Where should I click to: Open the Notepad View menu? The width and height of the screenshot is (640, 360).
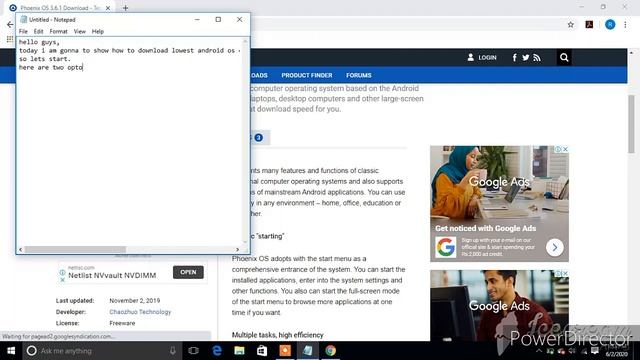pos(80,31)
